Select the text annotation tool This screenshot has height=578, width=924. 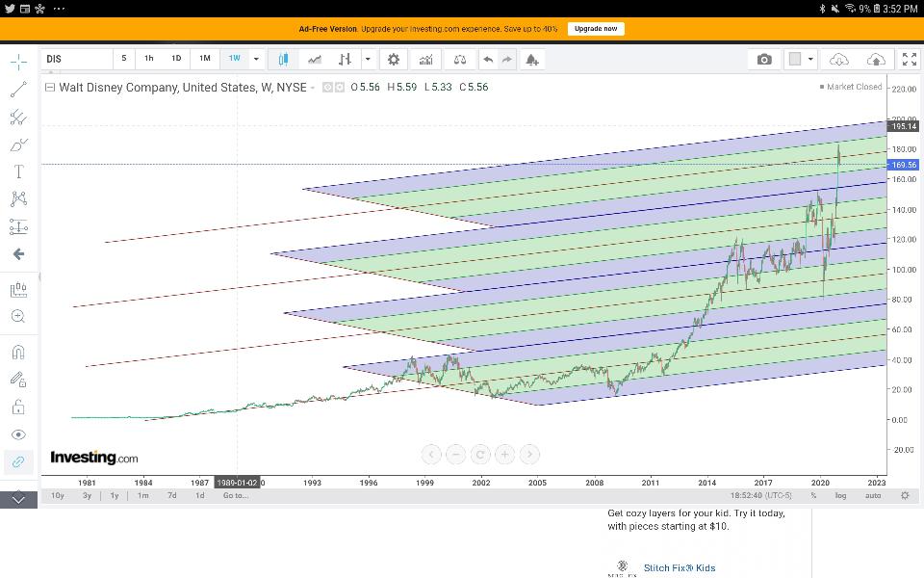pos(18,171)
